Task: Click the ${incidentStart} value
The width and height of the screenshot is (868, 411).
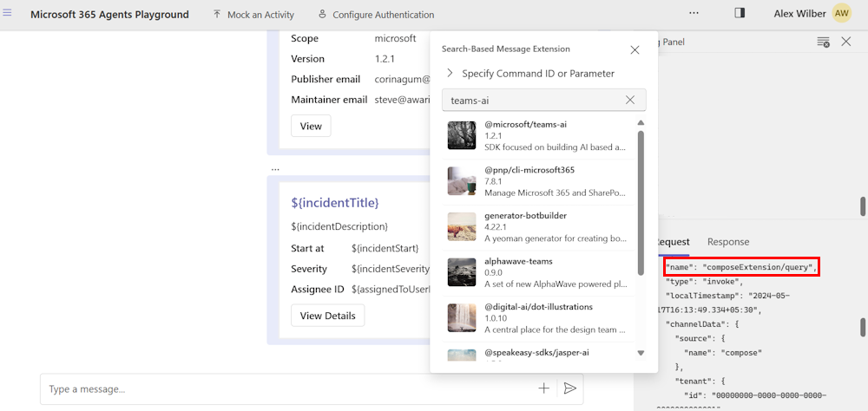Action: point(385,248)
